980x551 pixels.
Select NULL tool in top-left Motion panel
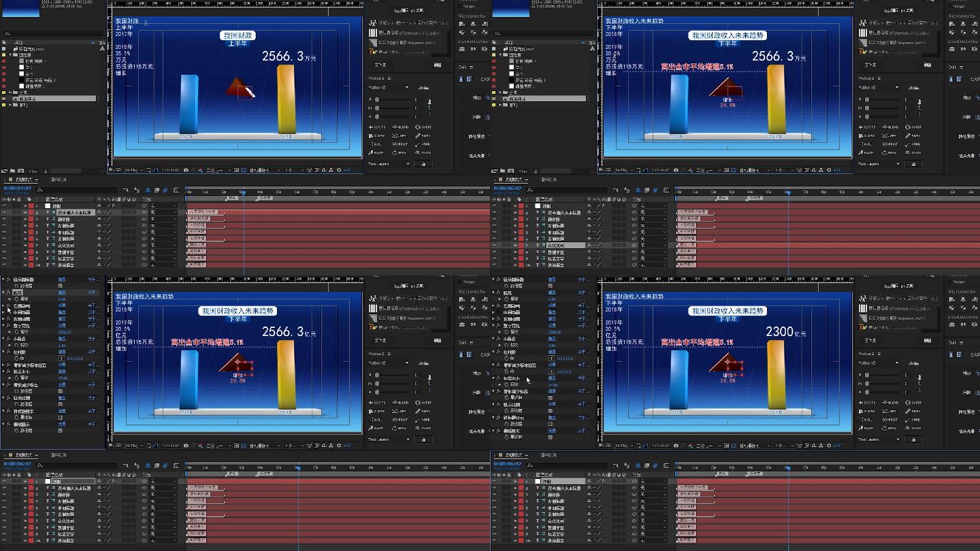[x=376, y=144]
